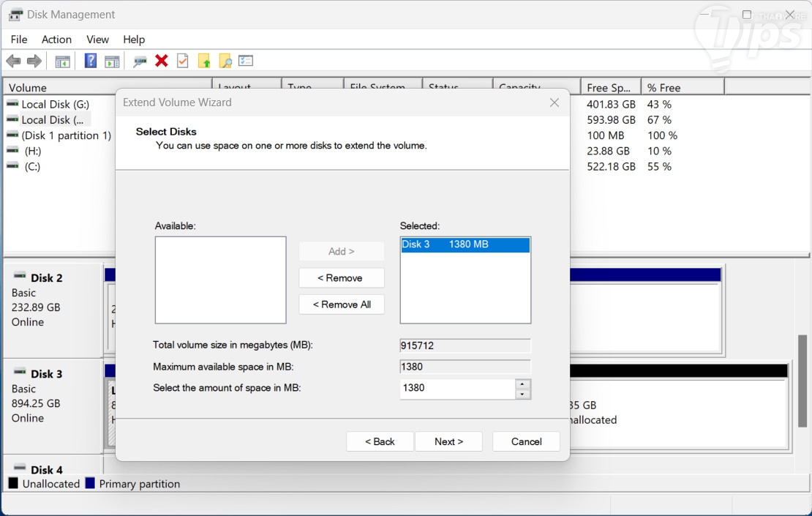Click the magnifier search folder icon
812x516 pixels.
coord(225,61)
